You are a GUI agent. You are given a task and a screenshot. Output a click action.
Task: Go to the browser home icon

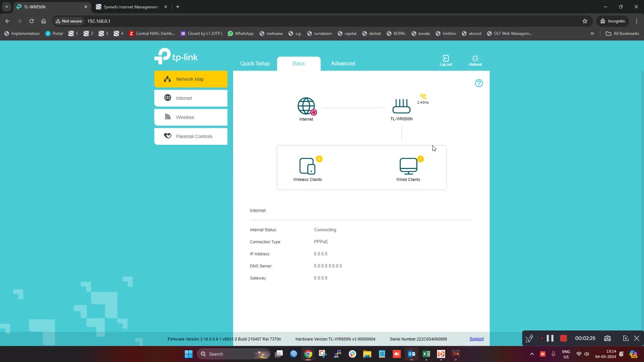click(44, 21)
